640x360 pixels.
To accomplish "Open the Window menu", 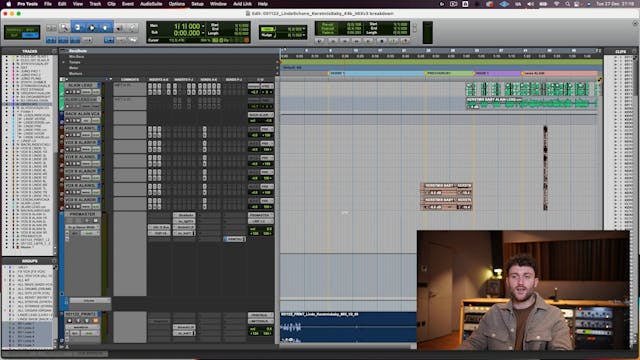I will [218, 4].
